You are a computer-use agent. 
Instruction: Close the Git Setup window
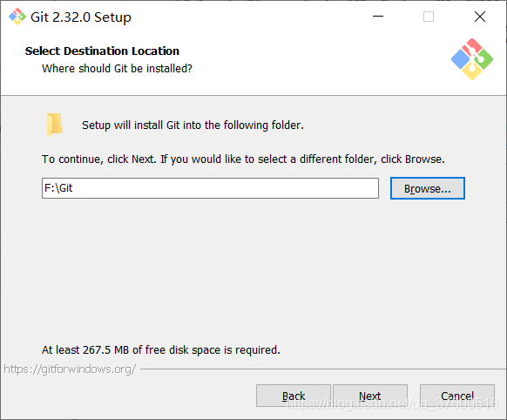coord(480,17)
